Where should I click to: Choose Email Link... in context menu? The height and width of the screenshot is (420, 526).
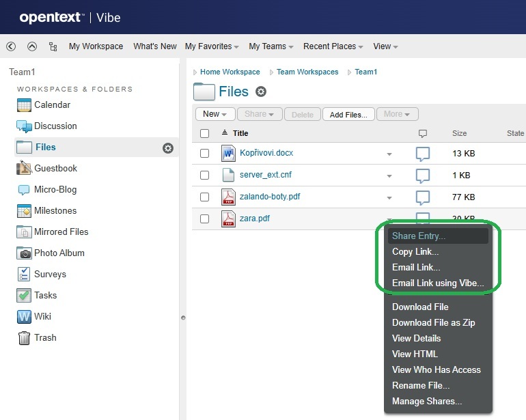[x=438, y=267]
